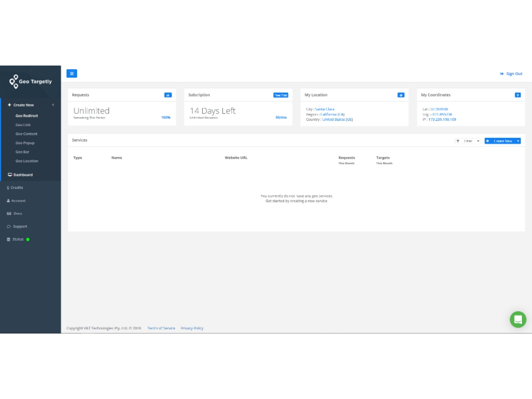The height and width of the screenshot is (399, 532).
Task: Click the My Location globe icon
Action: [401, 95]
